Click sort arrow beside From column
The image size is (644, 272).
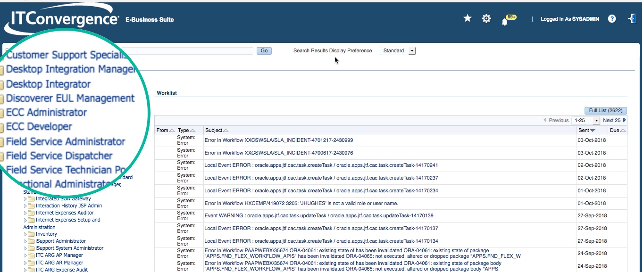(172, 131)
